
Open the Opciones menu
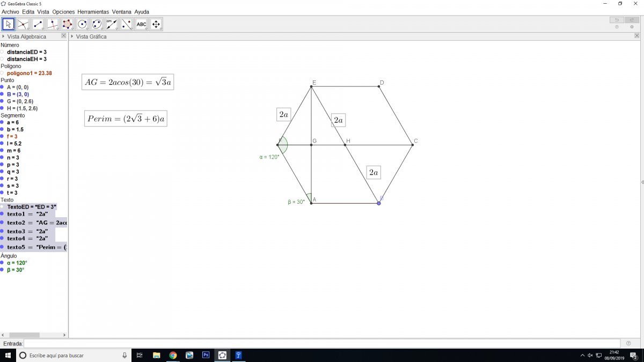[63, 12]
